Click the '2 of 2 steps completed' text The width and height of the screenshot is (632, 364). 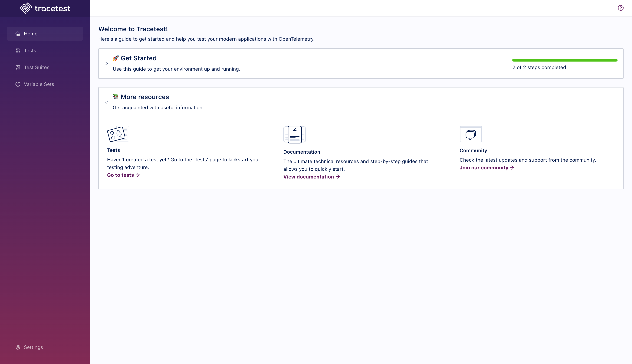pyautogui.click(x=539, y=67)
